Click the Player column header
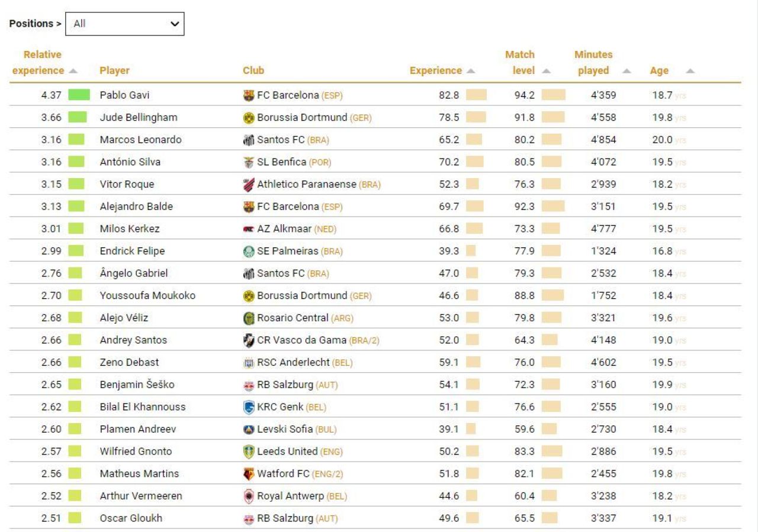Image resolution: width=758 pixels, height=532 pixels. (114, 70)
